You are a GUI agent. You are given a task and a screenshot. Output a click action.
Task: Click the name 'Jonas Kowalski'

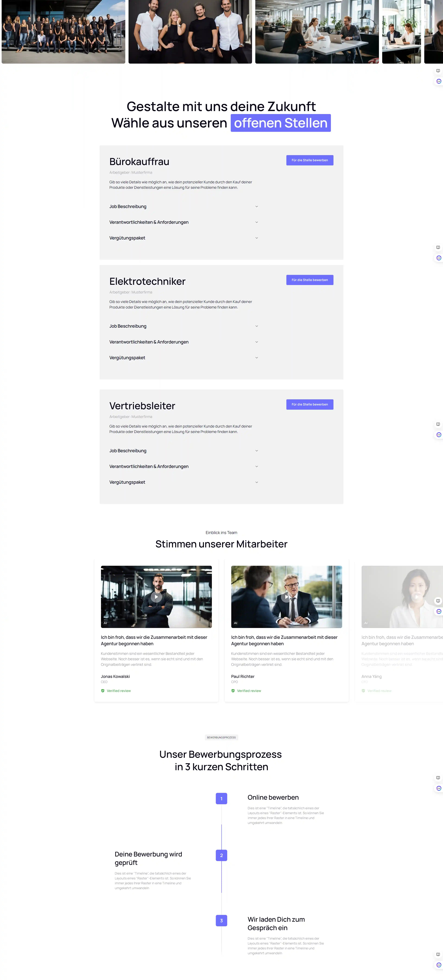coord(115,676)
